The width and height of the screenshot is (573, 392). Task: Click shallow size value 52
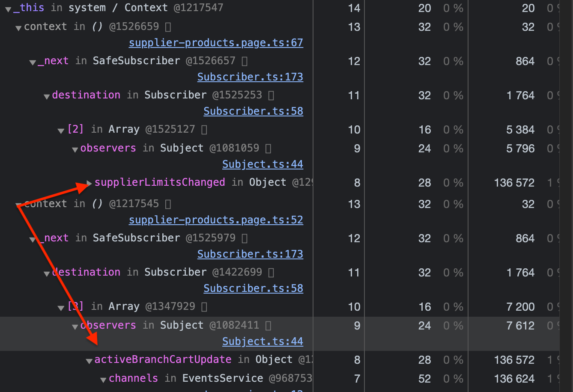pyautogui.click(x=424, y=379)
